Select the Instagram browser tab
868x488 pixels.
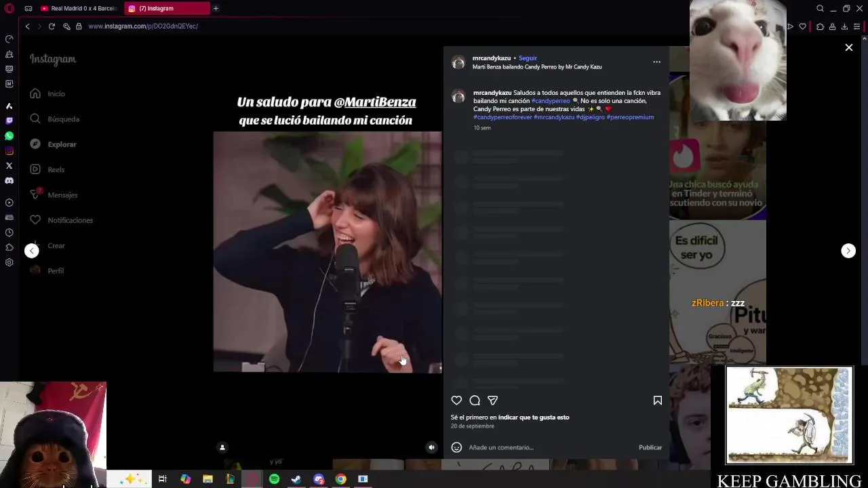(x=166, y=8)
